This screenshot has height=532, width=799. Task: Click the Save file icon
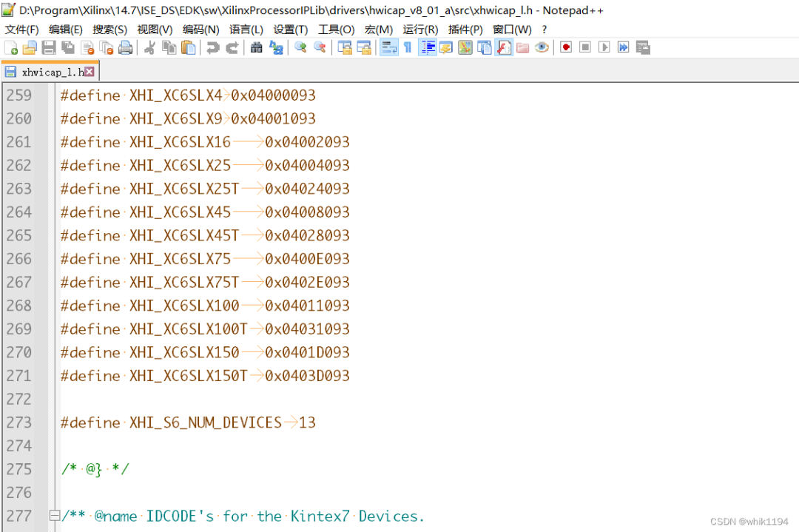pos(49,48)
